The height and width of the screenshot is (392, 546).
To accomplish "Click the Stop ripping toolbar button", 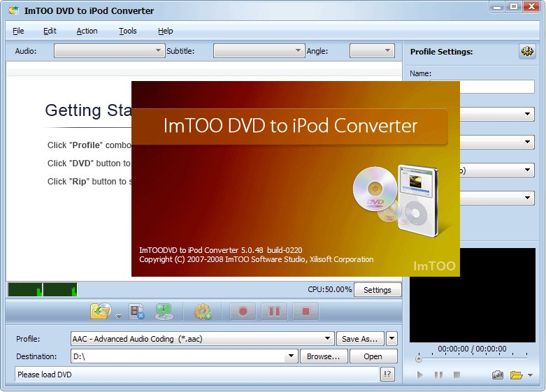I will coord(306,311).
